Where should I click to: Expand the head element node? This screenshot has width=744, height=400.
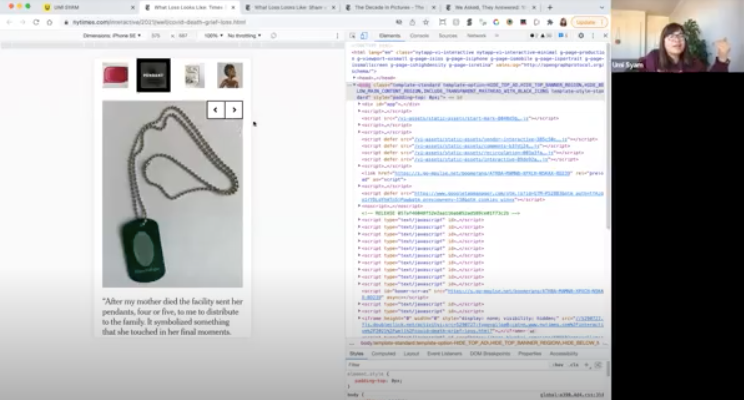[x=354, y=77]
